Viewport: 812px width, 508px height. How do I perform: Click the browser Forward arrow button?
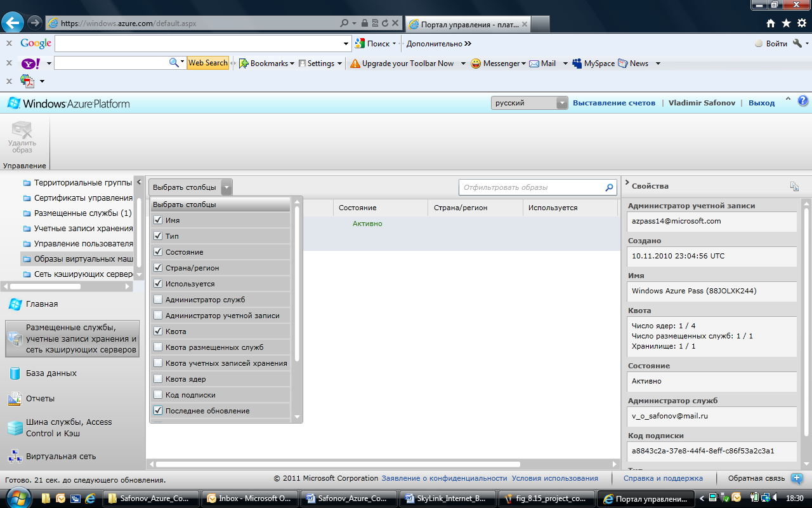coord(35,23)
